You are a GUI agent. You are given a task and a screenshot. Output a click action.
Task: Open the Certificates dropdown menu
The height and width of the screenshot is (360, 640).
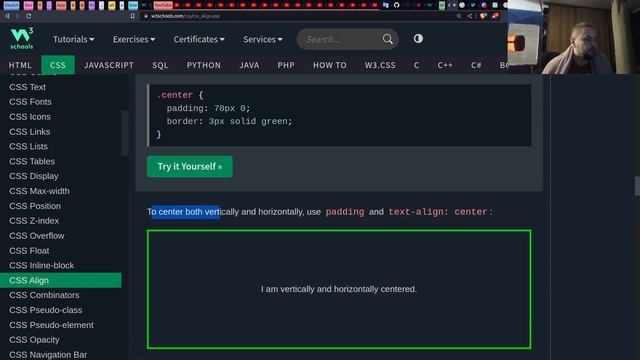coord(199,39)
